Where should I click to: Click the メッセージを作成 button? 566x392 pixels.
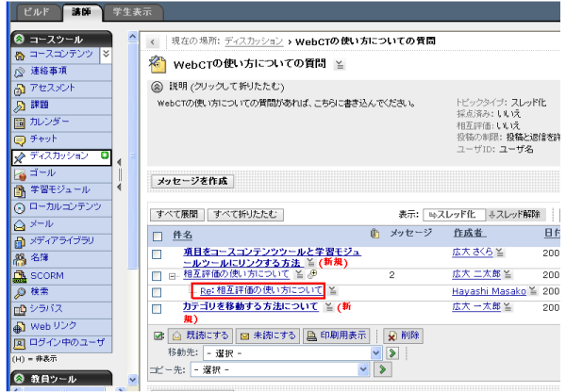(x=192, y=181)
